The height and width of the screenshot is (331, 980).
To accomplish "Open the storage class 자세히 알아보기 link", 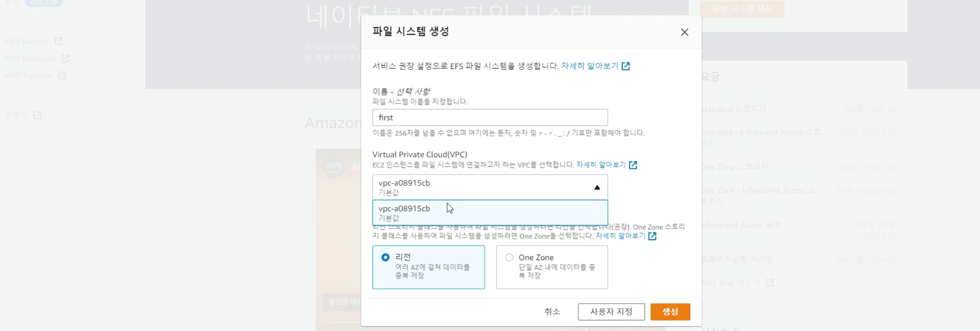I will pos(620,236).
